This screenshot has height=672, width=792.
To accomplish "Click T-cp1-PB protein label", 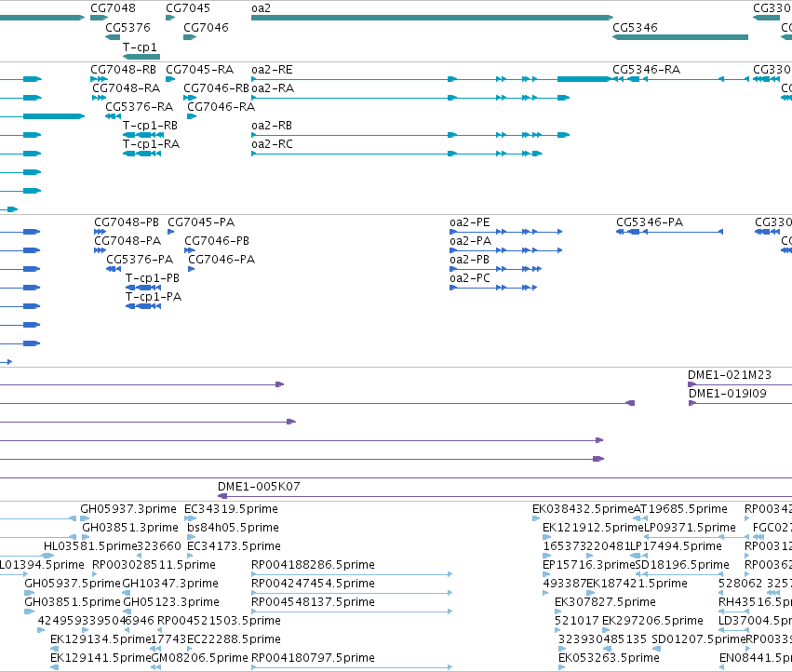I will coord(152,278).
